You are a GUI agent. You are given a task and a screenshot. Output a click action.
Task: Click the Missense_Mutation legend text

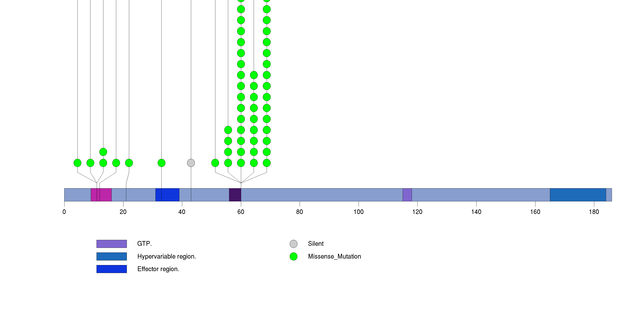[x=334, y=256]
